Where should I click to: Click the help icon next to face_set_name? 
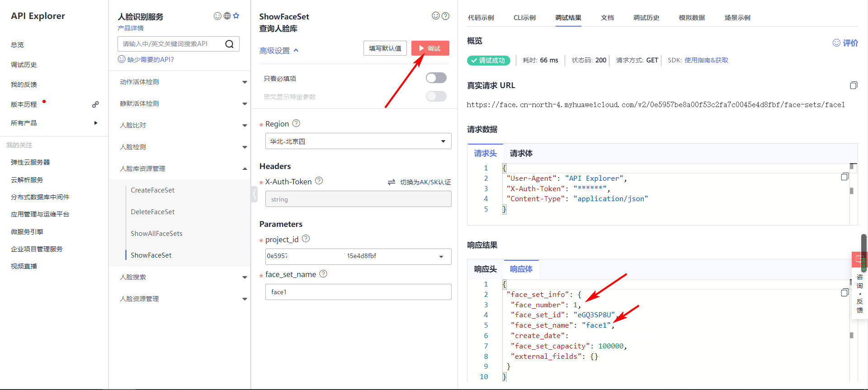[323, 274]
